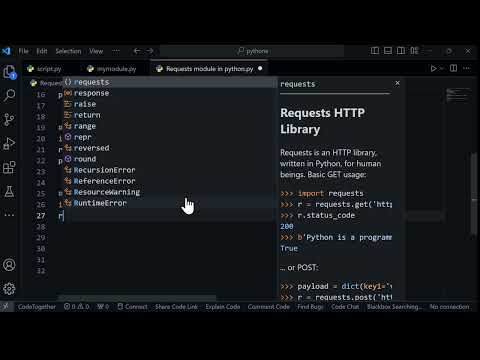The height and width of the screenshot is (360, 480).
Task: Click No connection status item
Action: [x=449, y=307]
